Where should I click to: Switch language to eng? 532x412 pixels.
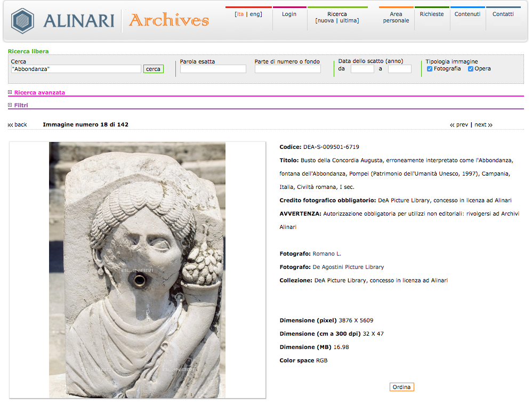pos(256,14)
